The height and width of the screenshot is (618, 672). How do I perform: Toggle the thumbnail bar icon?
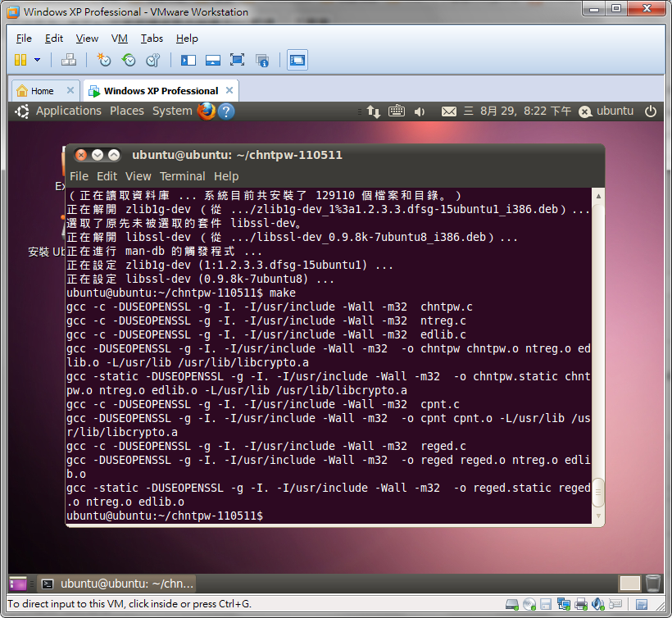212,60
